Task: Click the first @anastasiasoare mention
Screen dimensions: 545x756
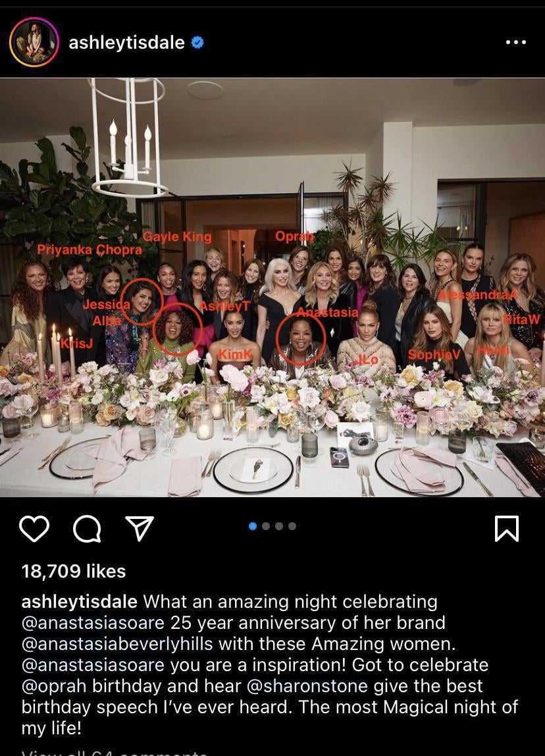Action: click(93, 622)
